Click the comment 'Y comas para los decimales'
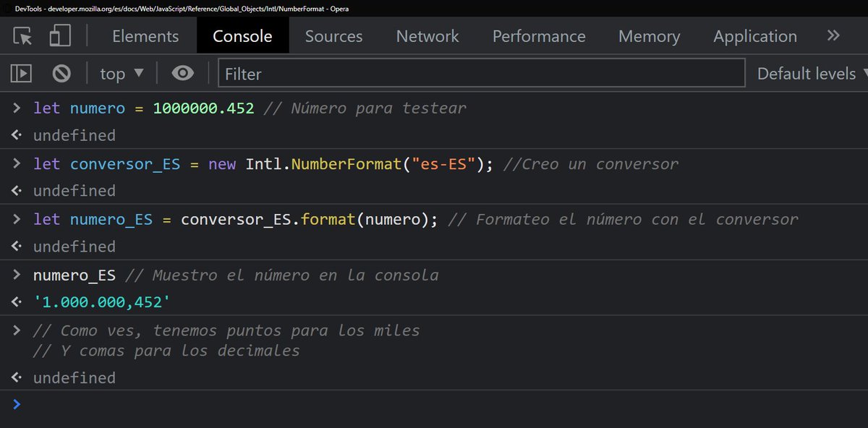 pos(166,351)
